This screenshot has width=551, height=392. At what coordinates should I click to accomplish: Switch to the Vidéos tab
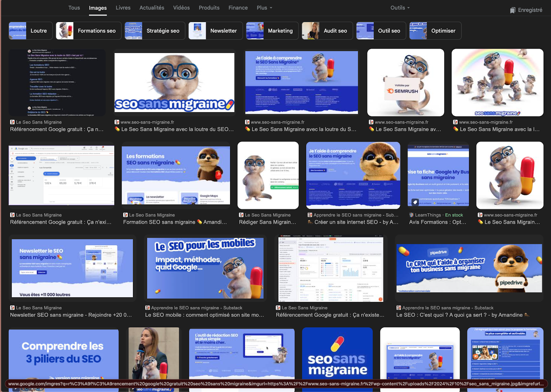coord(181,8)
